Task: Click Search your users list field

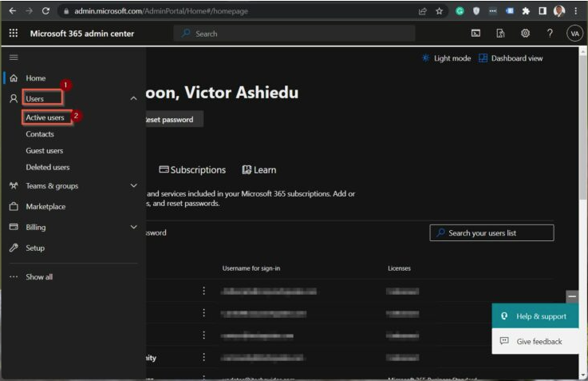Action: coord(491,232)
